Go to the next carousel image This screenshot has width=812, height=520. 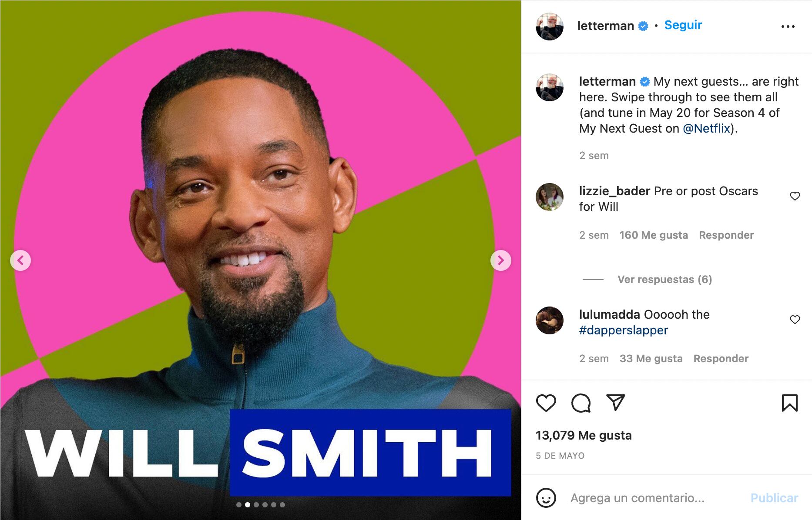[x=501, y=260]
